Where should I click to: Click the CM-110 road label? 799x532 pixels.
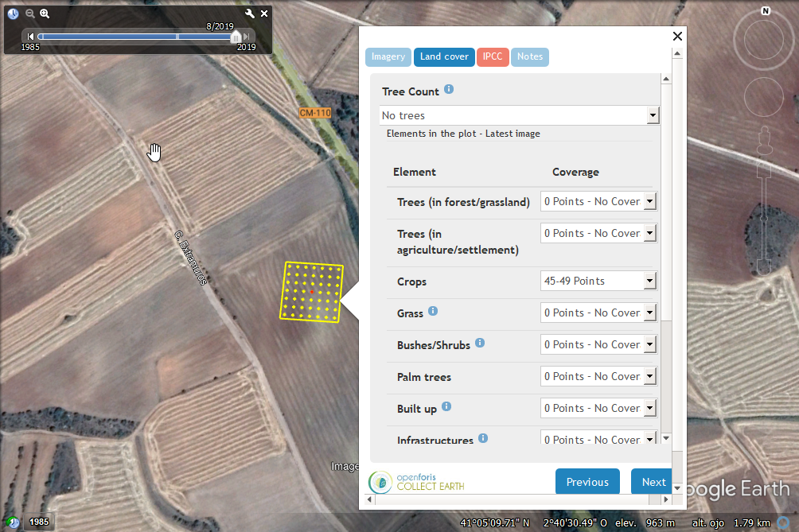(315, 113)
